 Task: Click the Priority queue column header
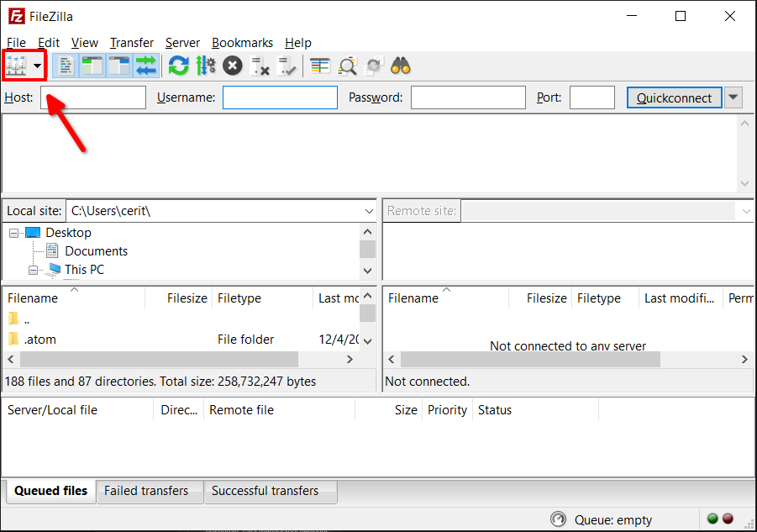448,410
